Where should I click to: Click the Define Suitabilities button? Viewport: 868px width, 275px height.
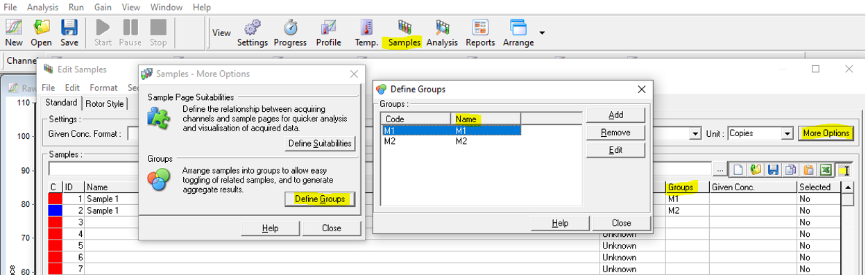point(321,144)
